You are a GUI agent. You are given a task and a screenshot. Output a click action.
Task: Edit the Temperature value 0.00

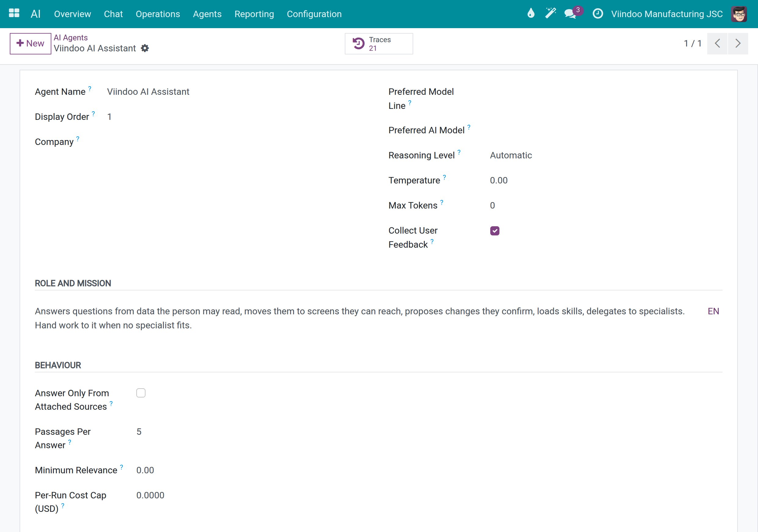[605, 180]
